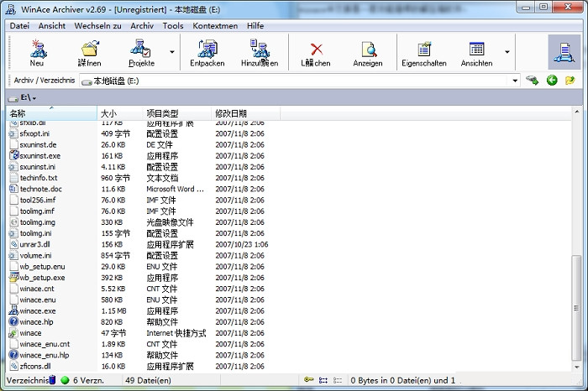Select the file volume.ini
The image size is (588, 391).
tap(35, 255)
